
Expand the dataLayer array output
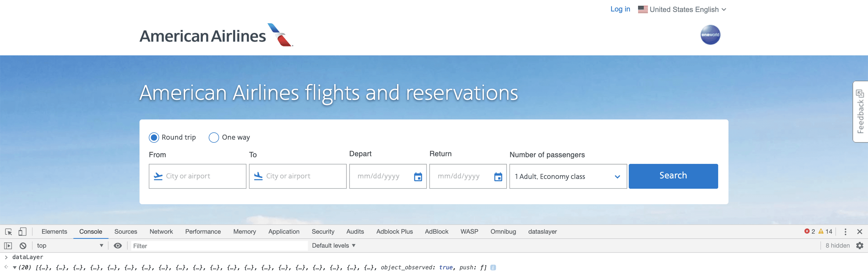15,268
